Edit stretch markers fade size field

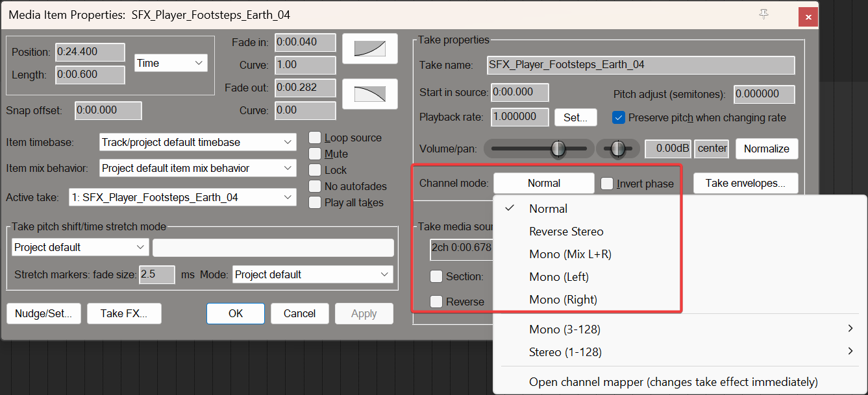click(x=156, y=274)
